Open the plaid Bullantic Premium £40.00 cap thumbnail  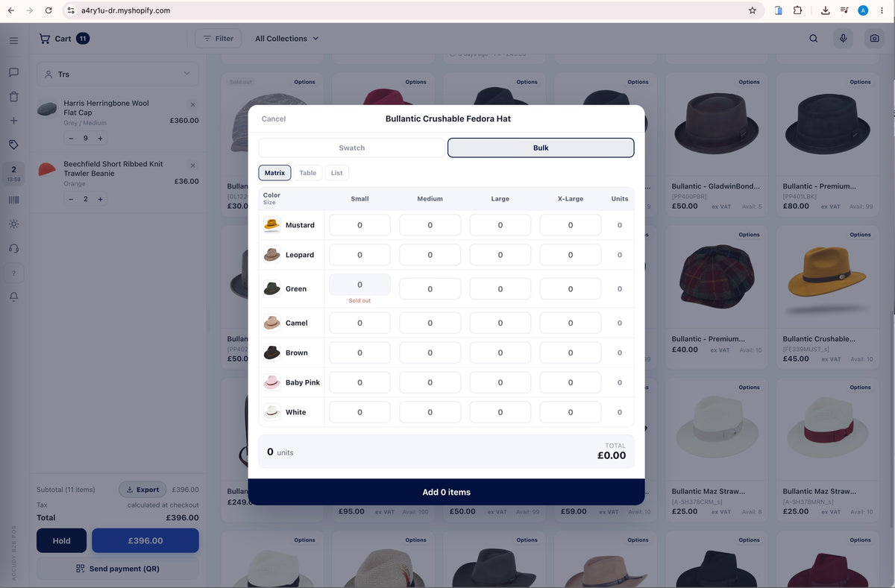pos(716,276)
